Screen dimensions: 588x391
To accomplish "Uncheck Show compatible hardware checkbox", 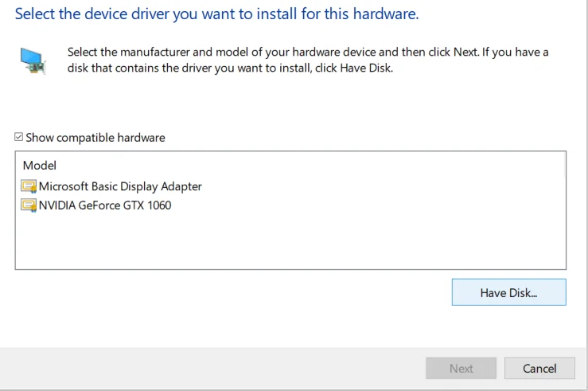I will click(19, 137).
